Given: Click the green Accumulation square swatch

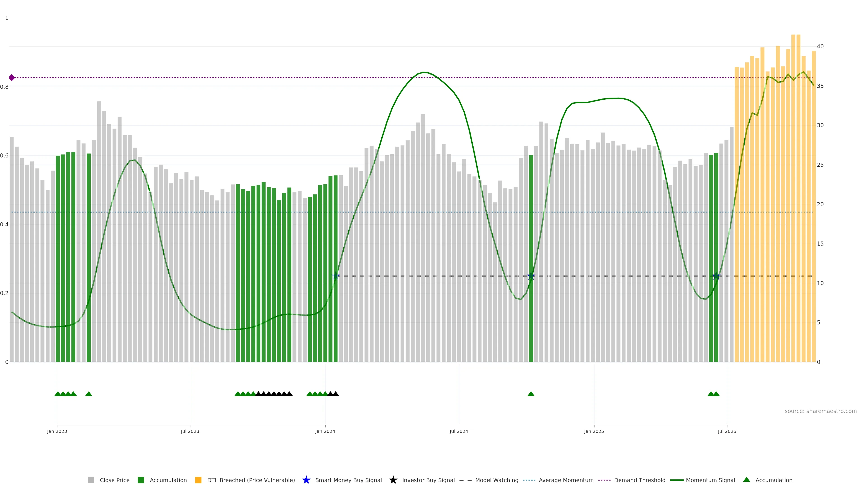Looking at the screenshot, I should click(141, 480).
